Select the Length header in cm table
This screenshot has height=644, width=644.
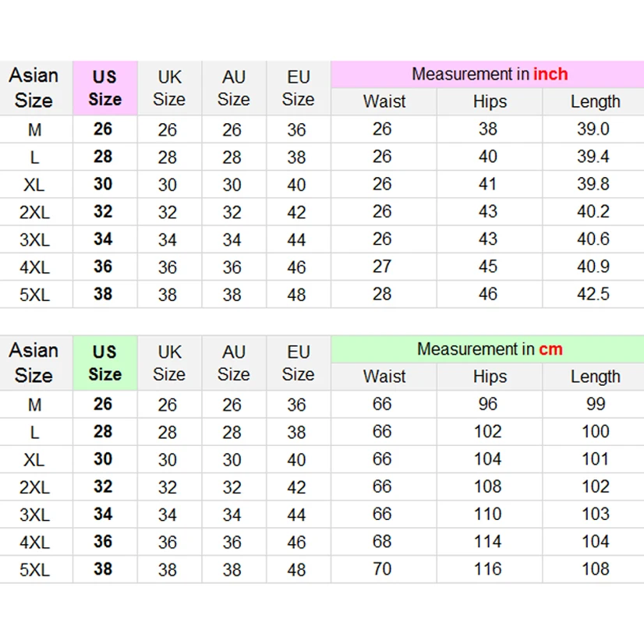coord(595,377)
